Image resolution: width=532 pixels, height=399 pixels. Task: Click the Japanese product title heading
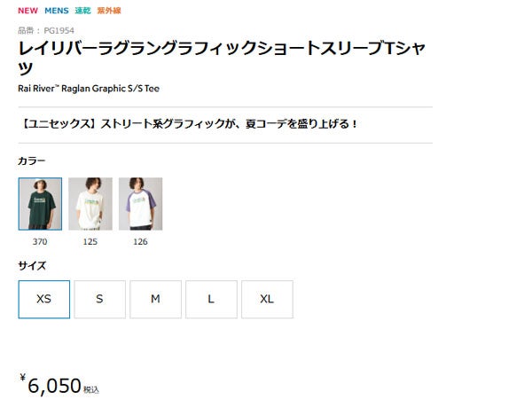[x=222, y=58]
